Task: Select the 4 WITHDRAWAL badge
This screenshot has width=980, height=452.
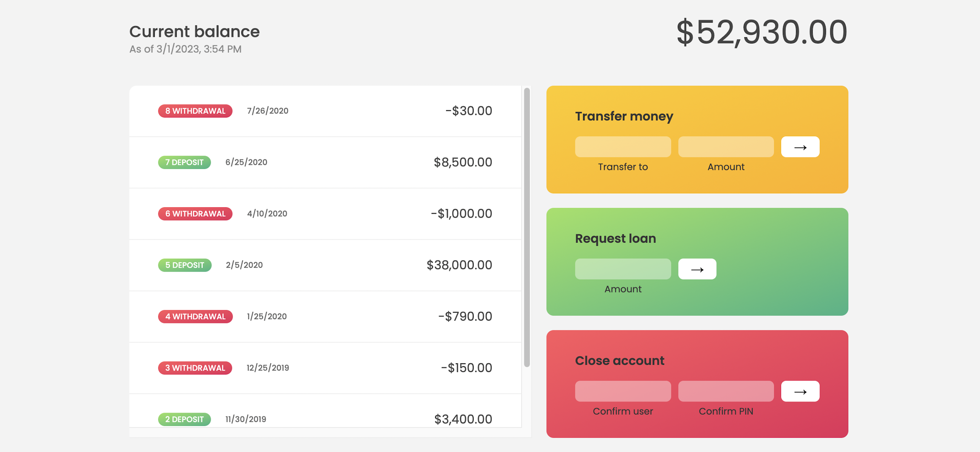Action: [195, 316]
